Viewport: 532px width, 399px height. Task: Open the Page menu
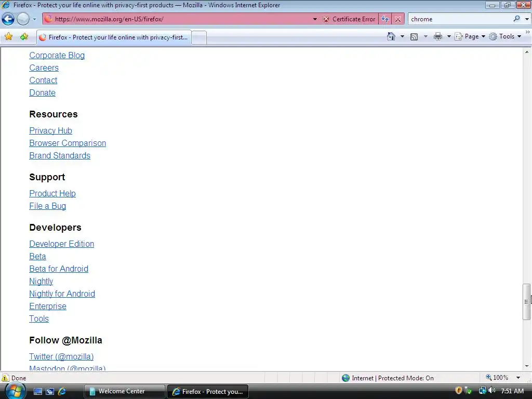(470, 36)
